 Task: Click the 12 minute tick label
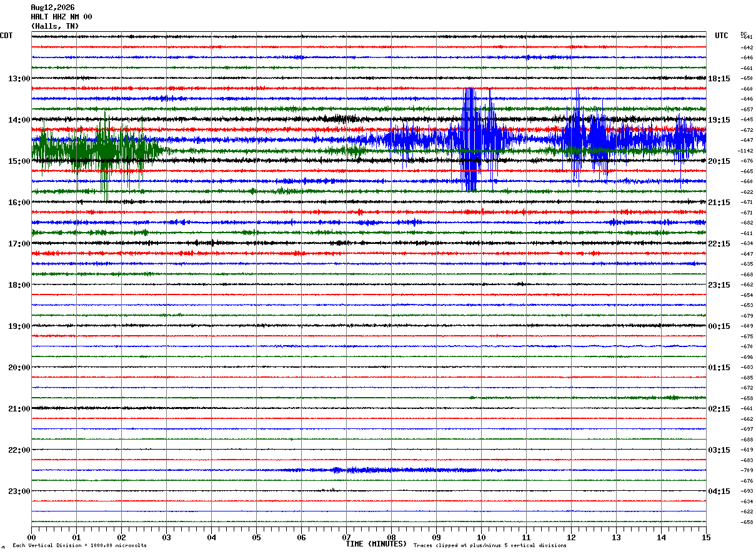point(571,537)
